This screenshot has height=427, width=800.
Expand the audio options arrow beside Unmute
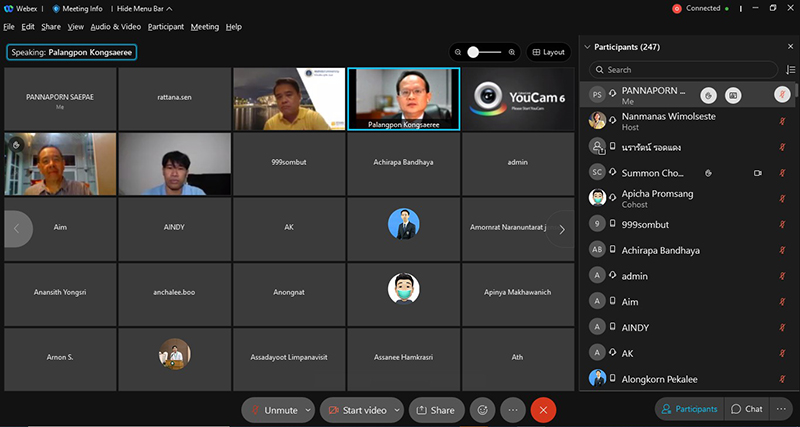pos(307,410)
